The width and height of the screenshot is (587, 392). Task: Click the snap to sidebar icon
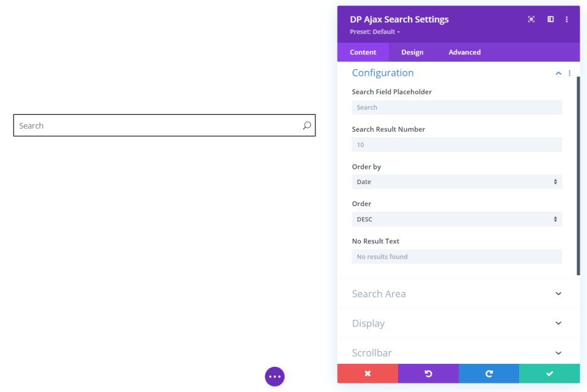[x=550, y=20]
